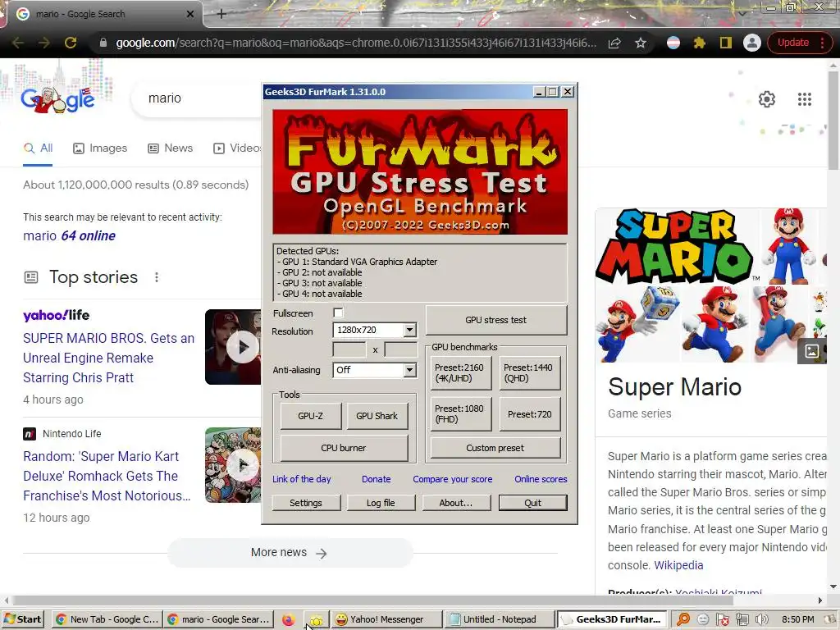Image resolution: width=840 pixels, height=630 pixels.
Task: Open a new Chrome tab
Action: click(221, 14)
